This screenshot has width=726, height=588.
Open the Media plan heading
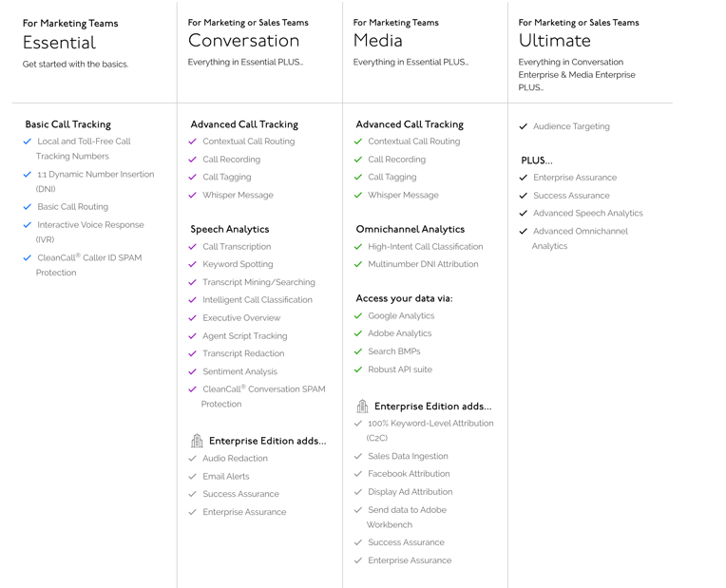[x=378, y=41]
